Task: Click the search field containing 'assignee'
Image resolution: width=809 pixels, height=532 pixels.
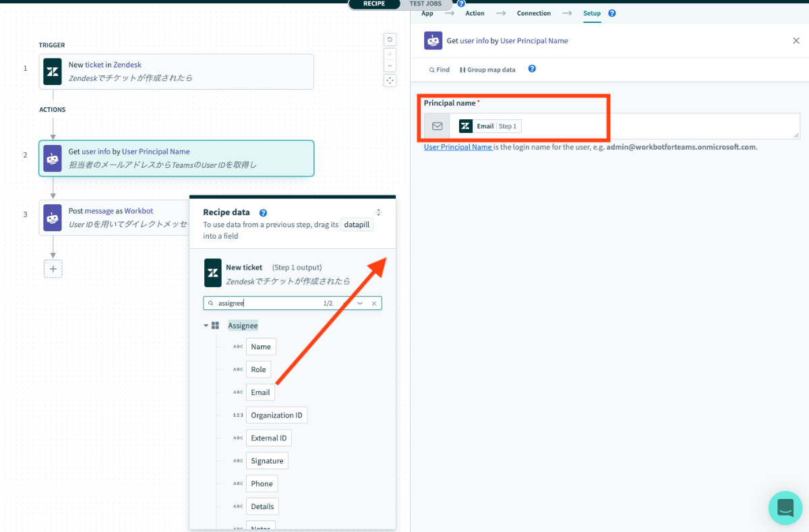Action: 293,303
